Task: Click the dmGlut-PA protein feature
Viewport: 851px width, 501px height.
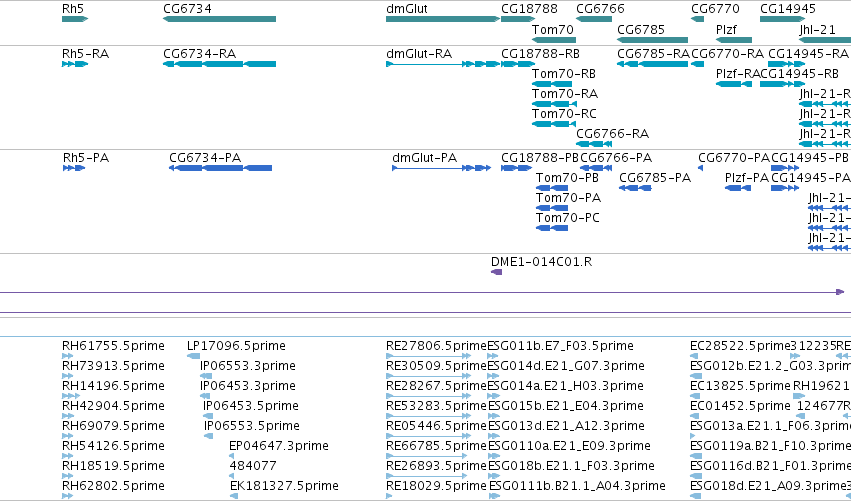Action: pyautogui.click(x=442, y=168)
